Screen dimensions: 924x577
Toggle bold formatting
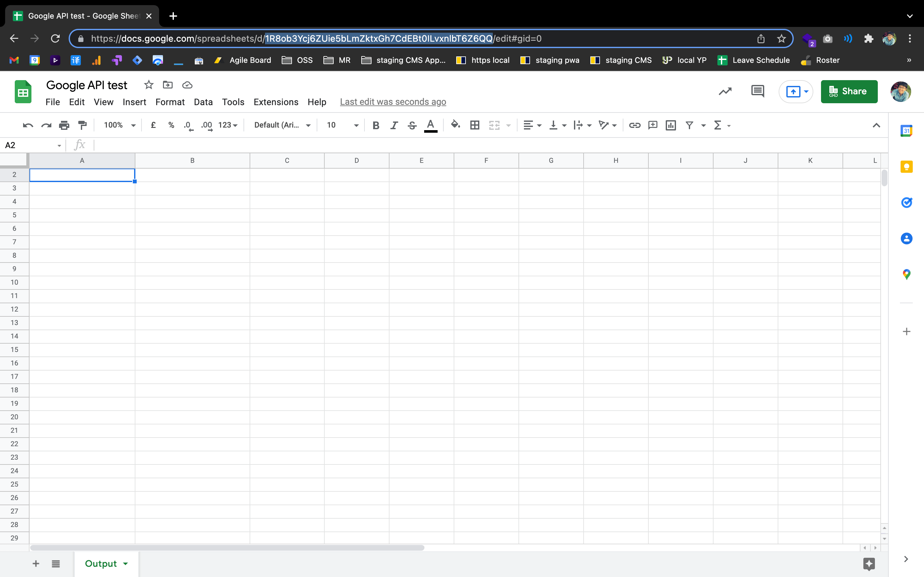(376, 125)
